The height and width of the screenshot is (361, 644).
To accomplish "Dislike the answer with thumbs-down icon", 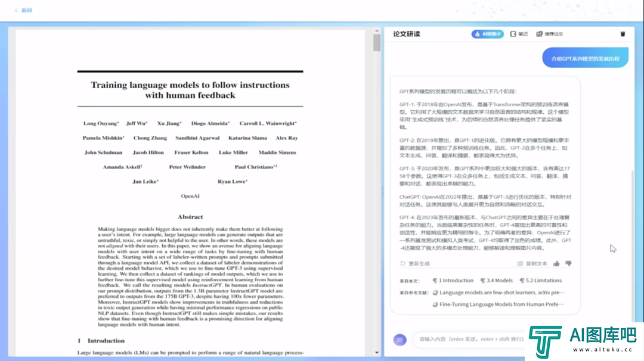I will pyautogui.click(x=568, y=264).
